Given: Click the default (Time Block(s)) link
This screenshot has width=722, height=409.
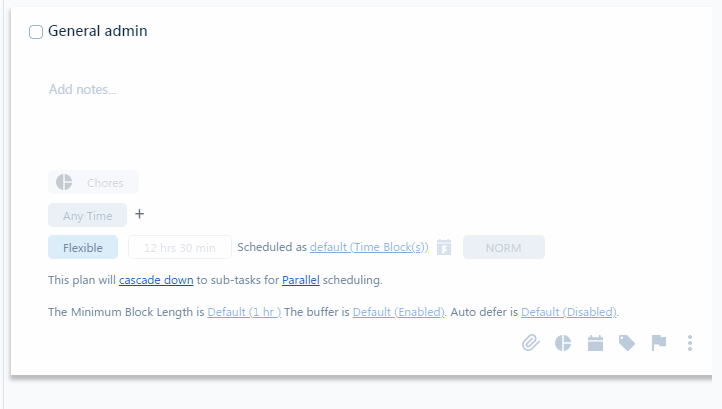Looking at the screenshot, I should tap(369, 247).
